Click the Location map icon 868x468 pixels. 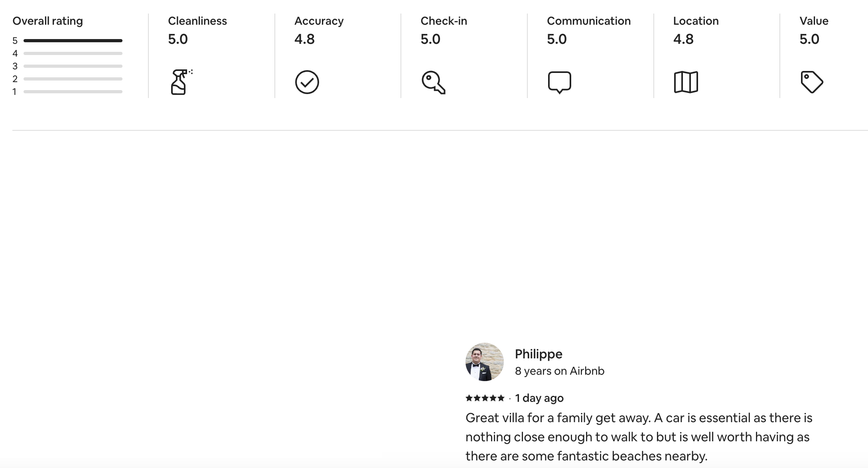(x=686, y=82)
